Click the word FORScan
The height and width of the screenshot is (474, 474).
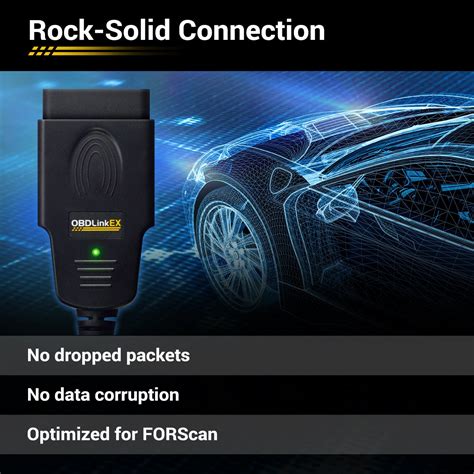pyautogui.click(x=180, y=434)
